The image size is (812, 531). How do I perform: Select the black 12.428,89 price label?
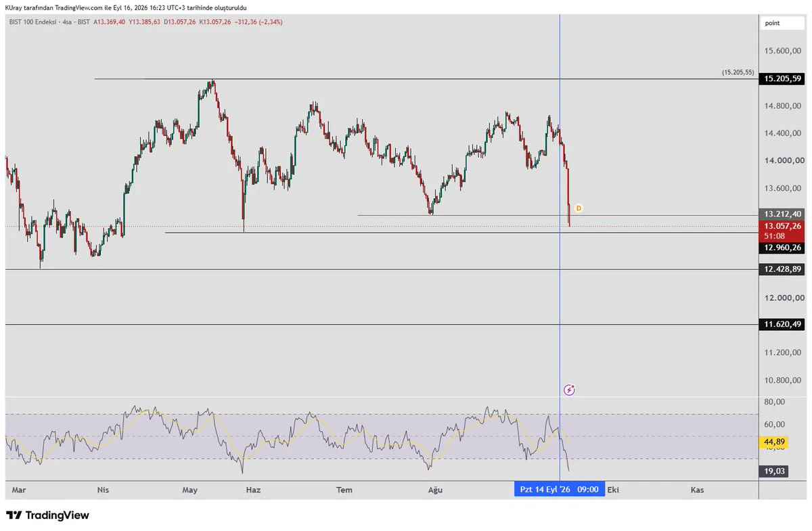[782, 269]
